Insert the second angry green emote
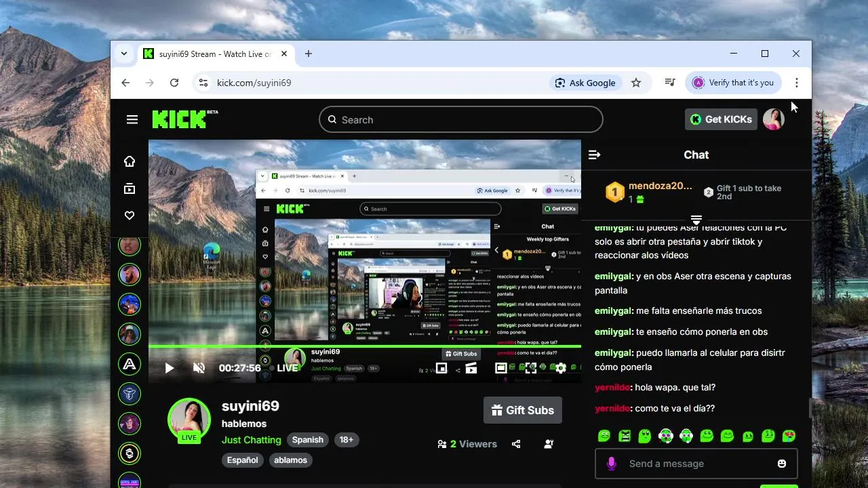 point(625,436)
